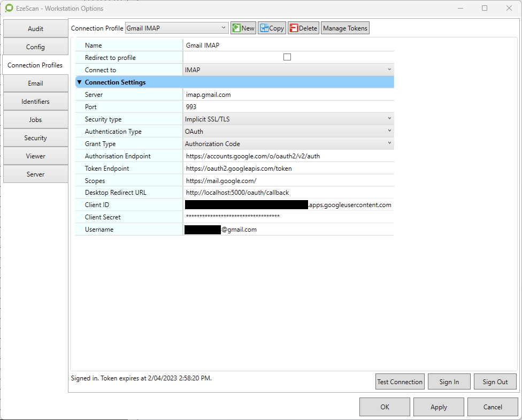Click the Test Connection button
This screenshot has width=522, height=420.
pyautogui.click(x=400, y=382)
